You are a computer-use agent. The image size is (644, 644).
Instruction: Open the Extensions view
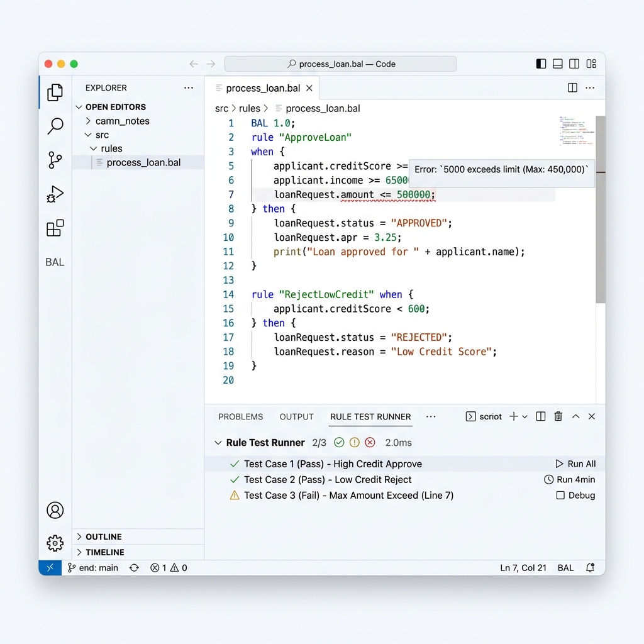point(55,228)
